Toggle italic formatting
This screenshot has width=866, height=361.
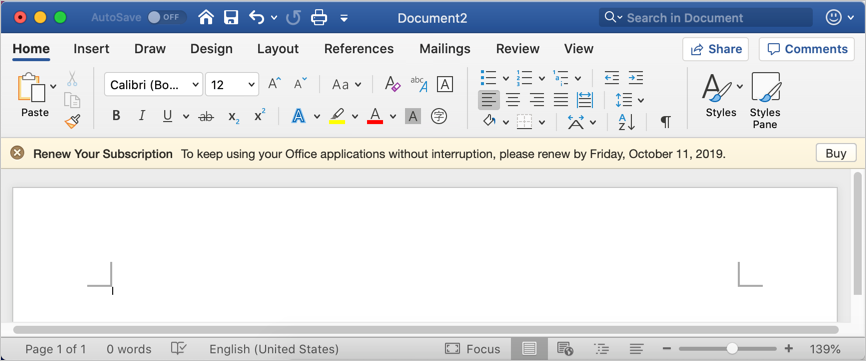tap(142, 116)
